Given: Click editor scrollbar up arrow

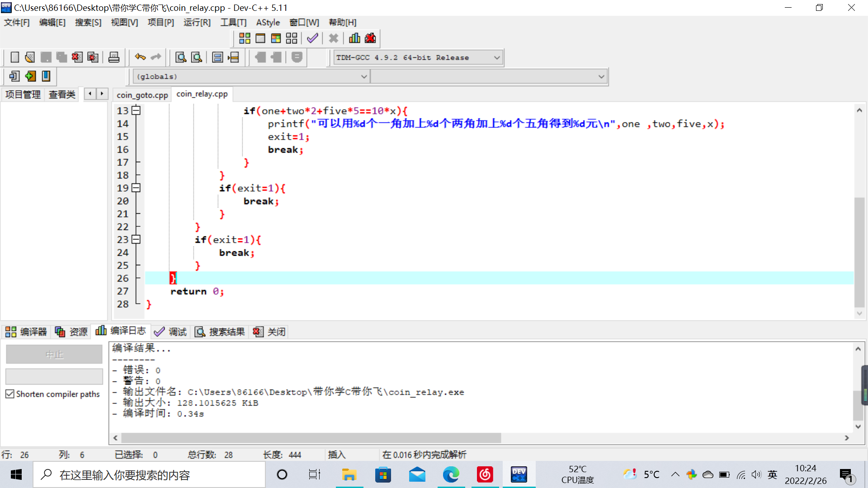Looking at the screenshot, I should [859, 110].
